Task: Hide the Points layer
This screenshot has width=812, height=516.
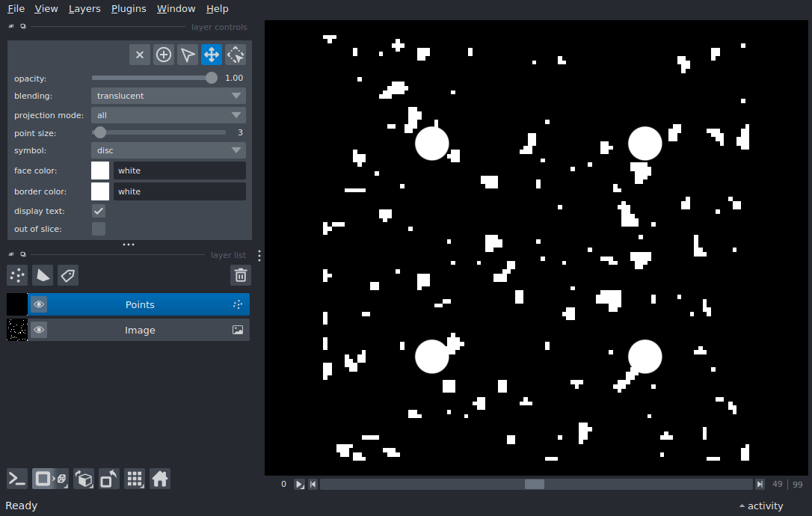Action: tap(39, 304)
